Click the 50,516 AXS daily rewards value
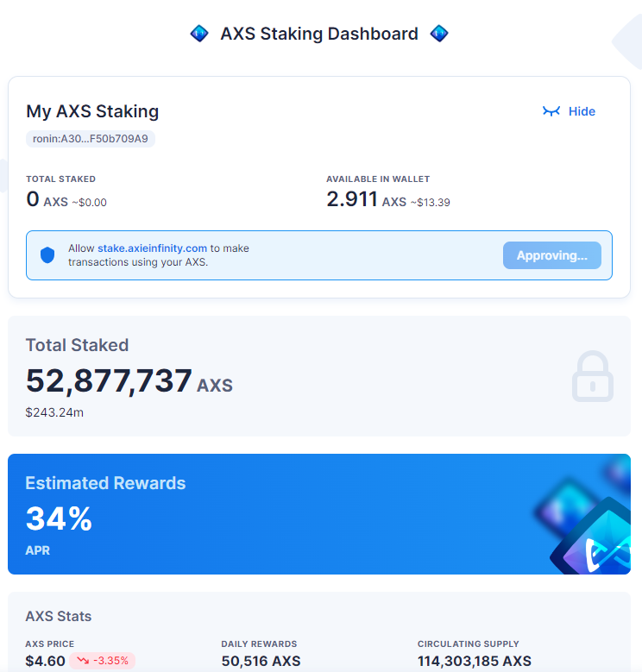Screen dimensions: 642x672 pos(261,661)
